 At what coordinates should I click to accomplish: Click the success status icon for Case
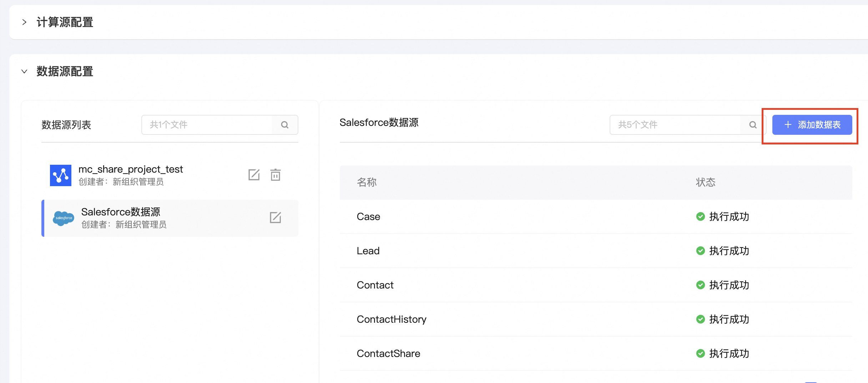701,217
